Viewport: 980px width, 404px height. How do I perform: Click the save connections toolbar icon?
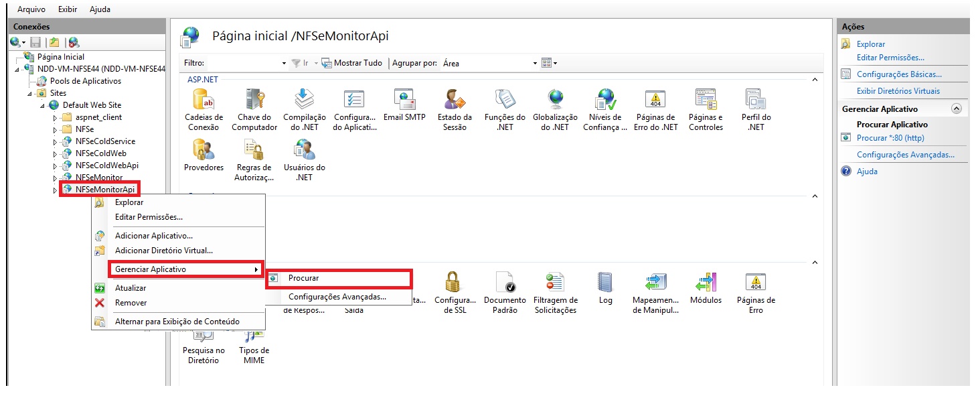35,42
